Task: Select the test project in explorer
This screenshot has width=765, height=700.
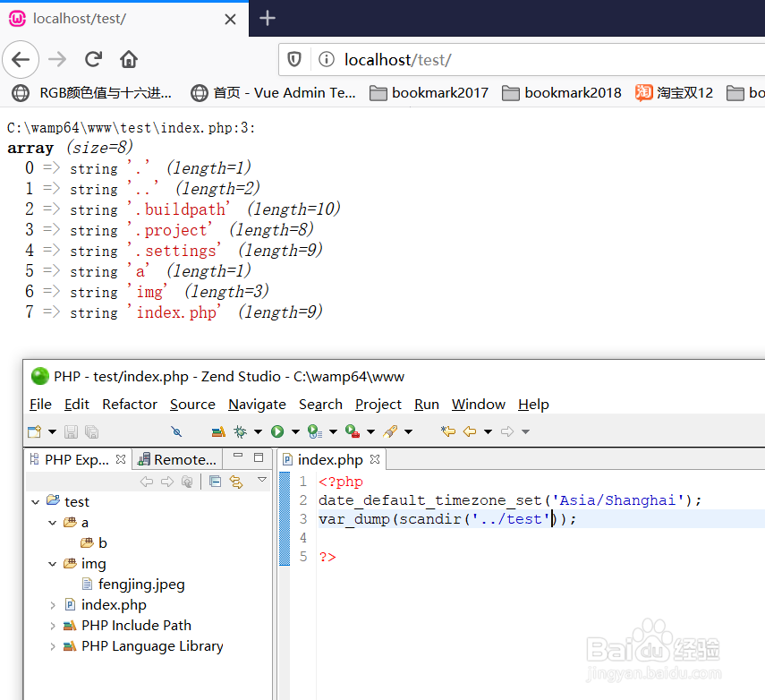Action: click(68, 501)
